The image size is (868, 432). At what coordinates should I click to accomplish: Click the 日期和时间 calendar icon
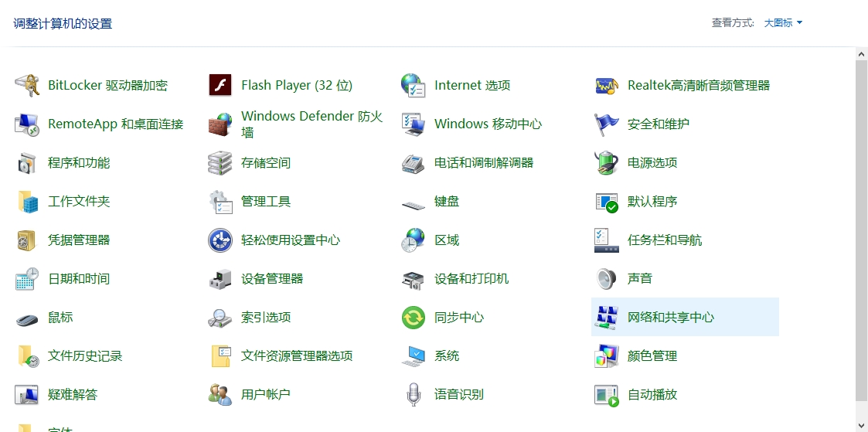(26, 278)
